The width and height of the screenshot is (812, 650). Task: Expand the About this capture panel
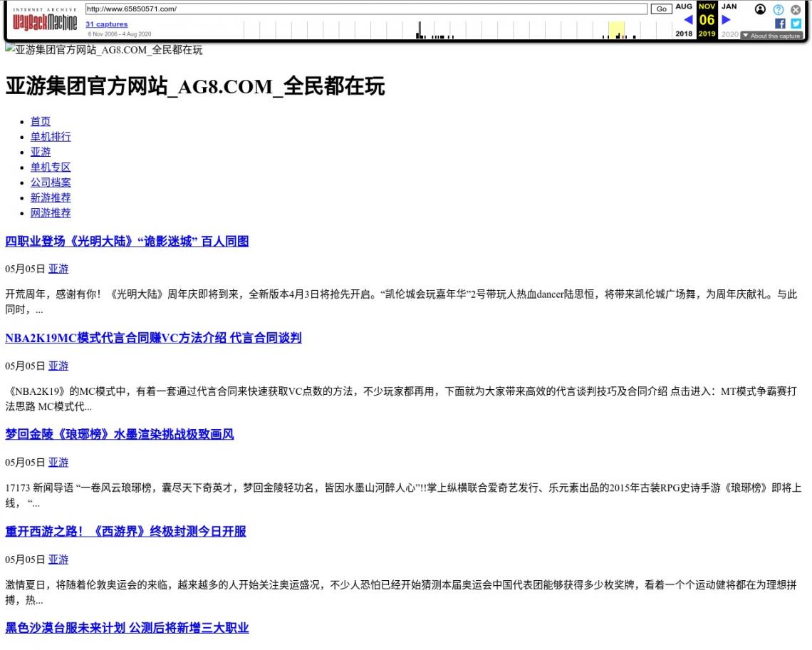coord(771,36)
